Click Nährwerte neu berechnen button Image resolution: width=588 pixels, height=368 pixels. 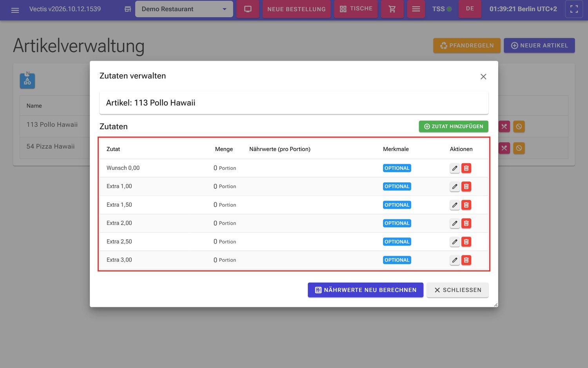pos(365,290)
